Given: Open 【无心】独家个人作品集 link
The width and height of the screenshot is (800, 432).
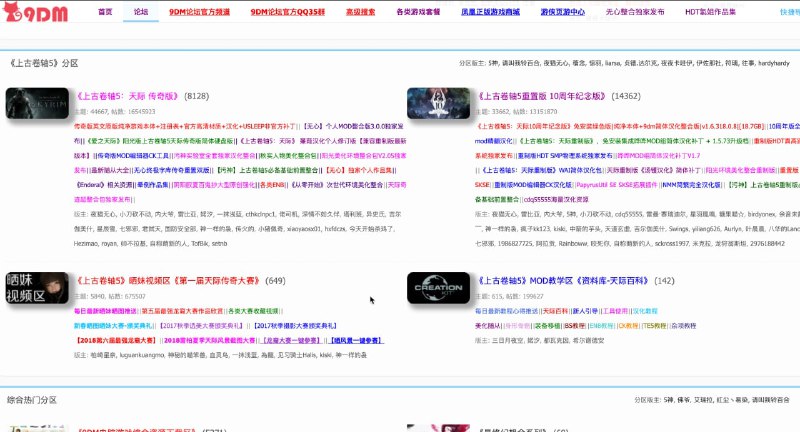Looking at the screenshot, I should point(360,170).
